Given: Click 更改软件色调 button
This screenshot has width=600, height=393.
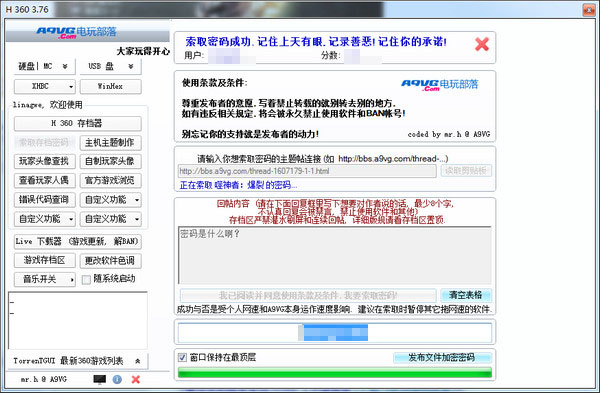Looking at the screenshot, I should point(110,261).
